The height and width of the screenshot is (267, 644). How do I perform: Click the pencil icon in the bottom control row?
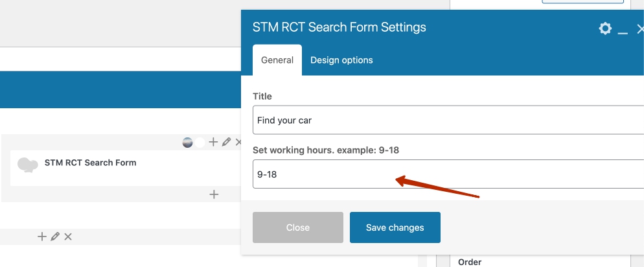click(x=55, y=237)
